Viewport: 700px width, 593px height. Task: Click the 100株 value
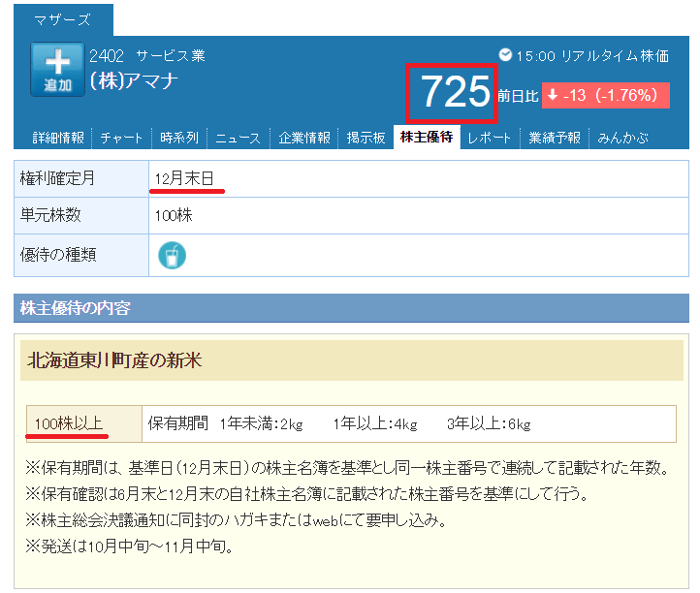click(174, 215)
